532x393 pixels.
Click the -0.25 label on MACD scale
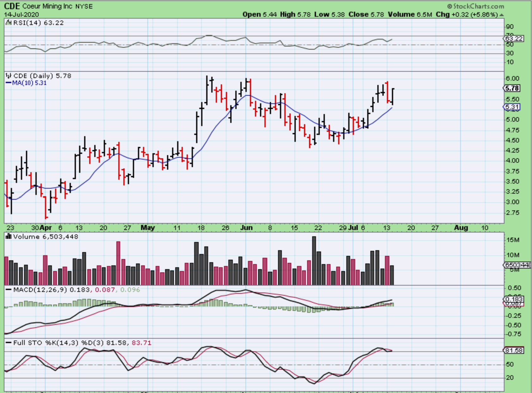(x=513, y=316)
